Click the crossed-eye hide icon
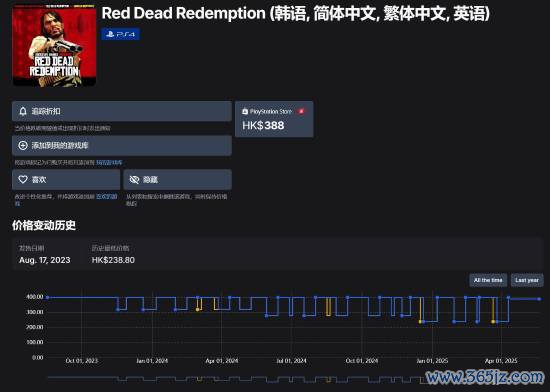The image size is (550, 392). [134, 180]
